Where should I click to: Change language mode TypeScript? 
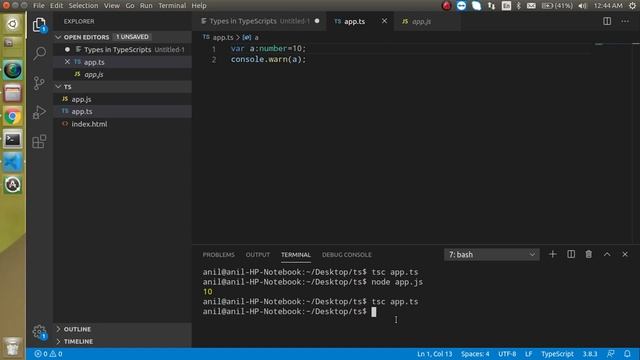[x=557, y=354]
